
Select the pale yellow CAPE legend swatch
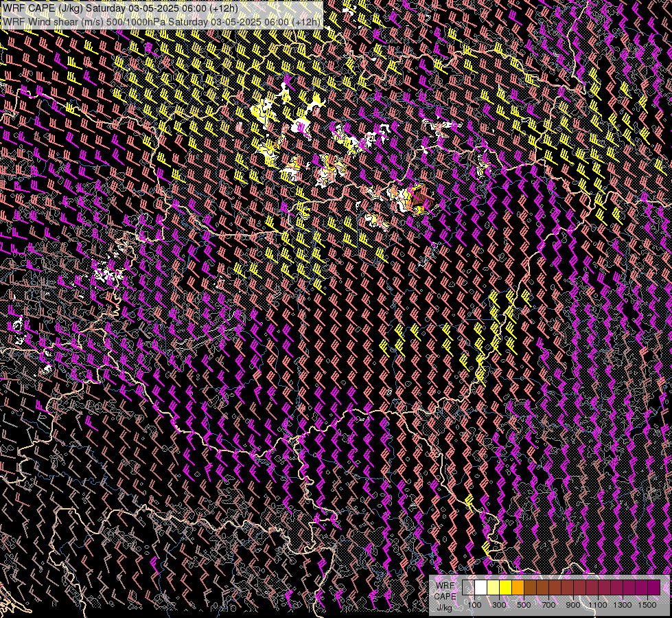[494, 588]
